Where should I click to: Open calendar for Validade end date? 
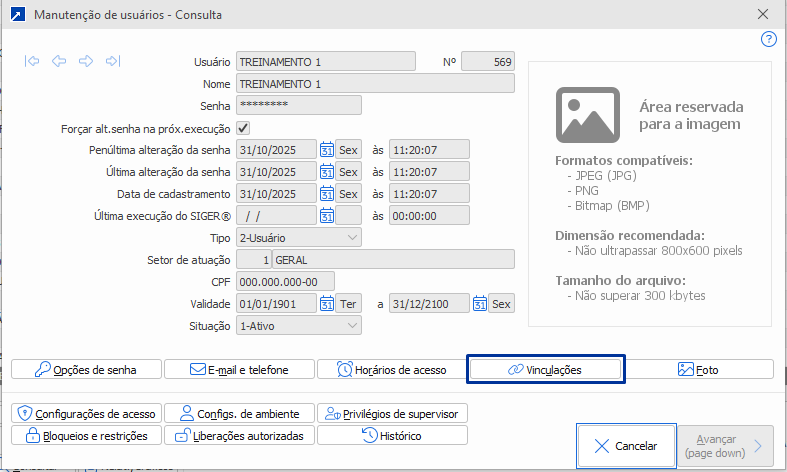point(480,304)
